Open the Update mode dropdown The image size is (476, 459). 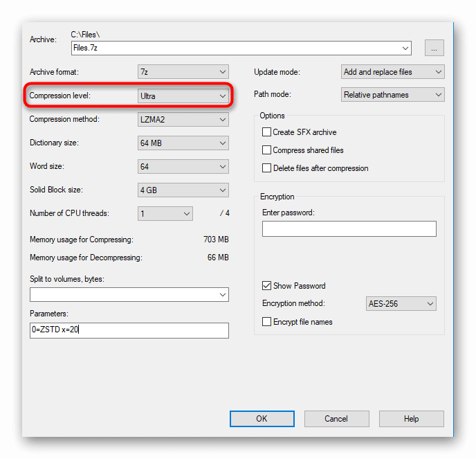(393, 72)
